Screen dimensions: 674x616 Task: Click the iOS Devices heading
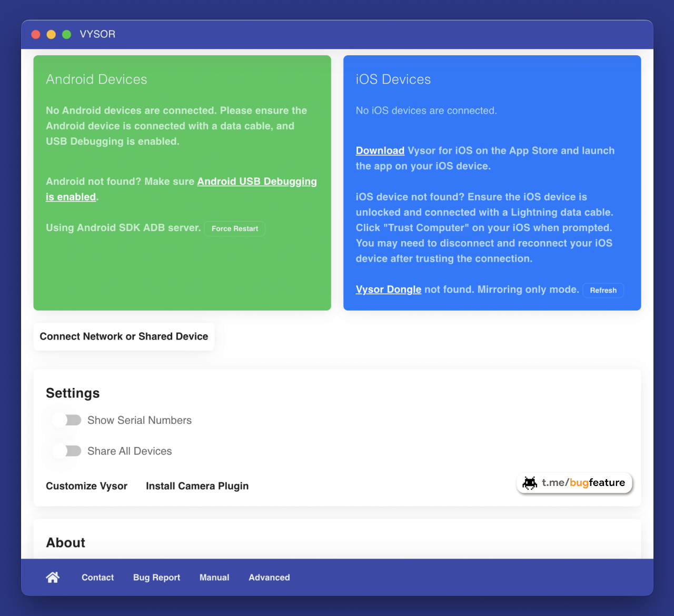[x=393, y=80]
